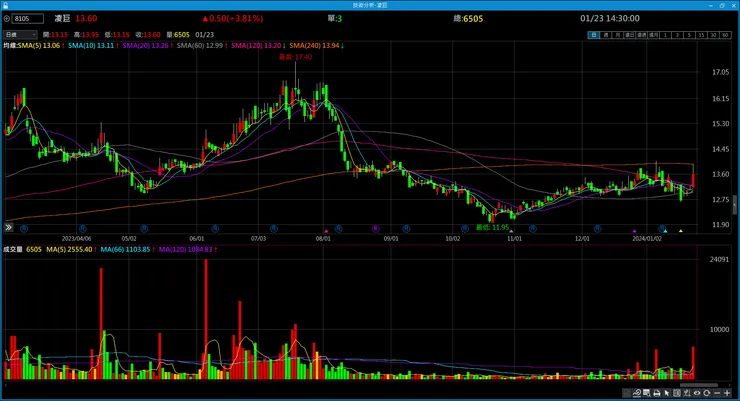Click the horizontal chart scrollbar thumb
740x401 pixels.
point(699,385)
